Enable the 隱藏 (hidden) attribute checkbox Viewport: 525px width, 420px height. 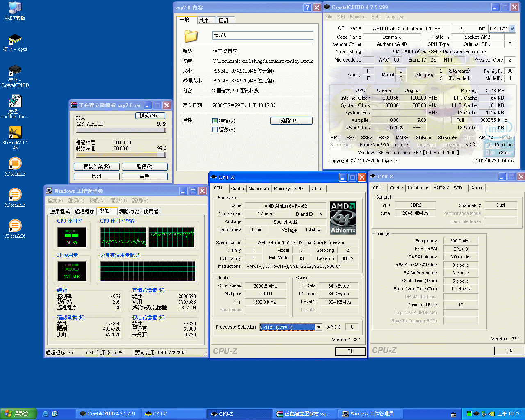pyautogui.click(x=215, y=129)
